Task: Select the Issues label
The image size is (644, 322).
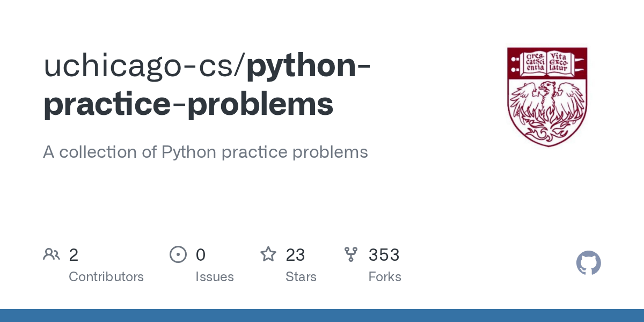Action: 215,277
